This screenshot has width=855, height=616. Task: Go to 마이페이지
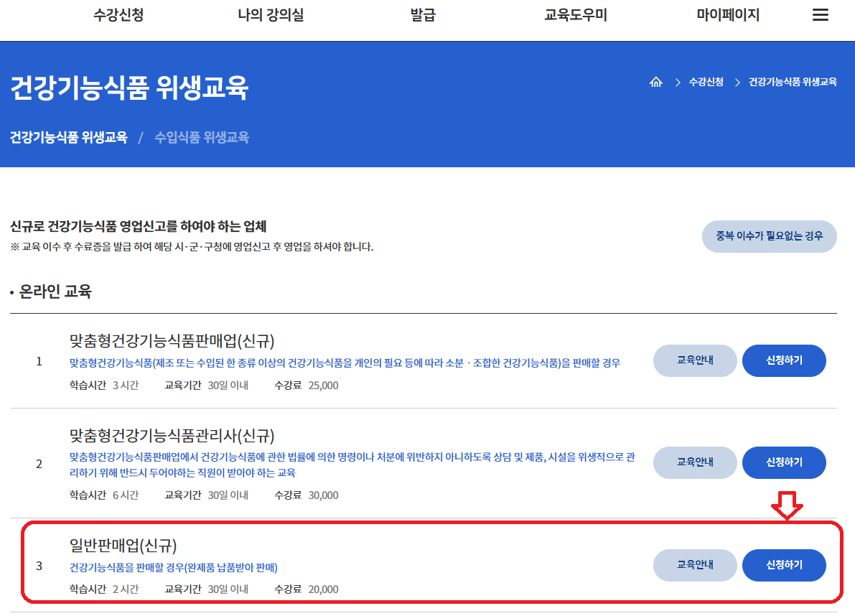pos(727,14)
